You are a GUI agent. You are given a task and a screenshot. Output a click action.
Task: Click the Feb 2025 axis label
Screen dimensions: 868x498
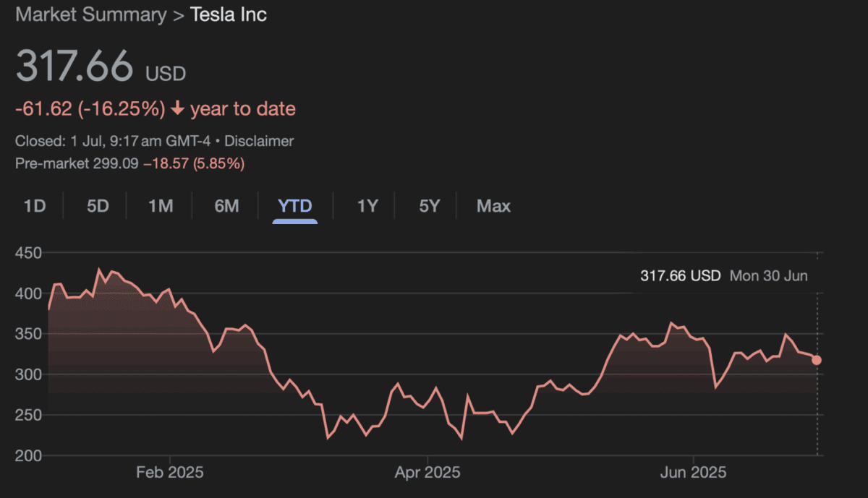[170, 473]
